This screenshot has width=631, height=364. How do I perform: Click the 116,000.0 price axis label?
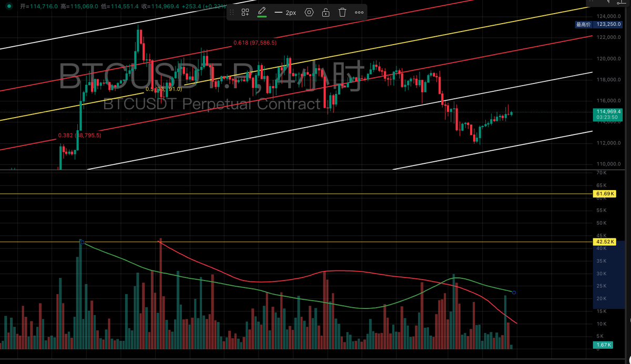609,100
